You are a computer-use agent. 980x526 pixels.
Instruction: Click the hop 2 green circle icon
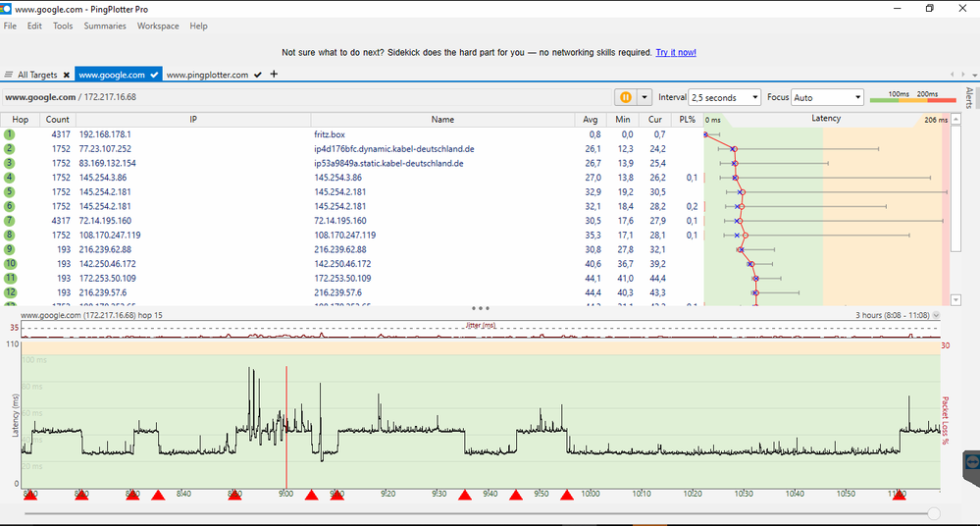pyautogui.click(x=10, y=149)
